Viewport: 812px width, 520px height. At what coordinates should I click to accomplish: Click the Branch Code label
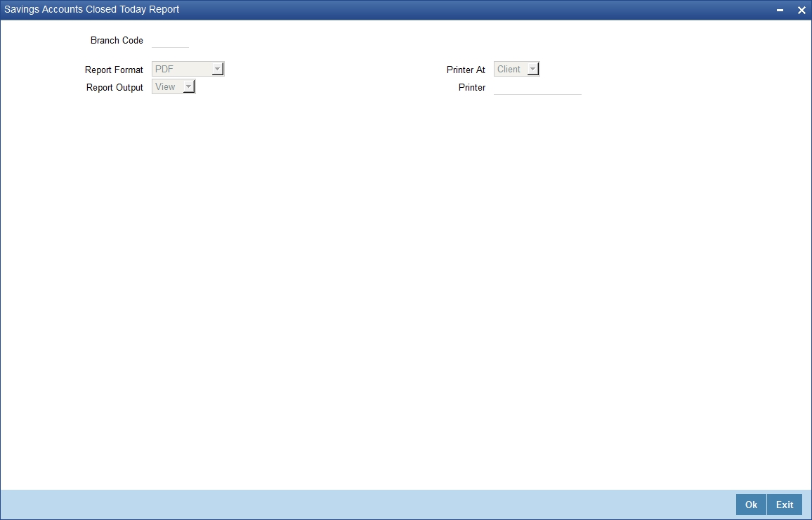click(117, 40)
